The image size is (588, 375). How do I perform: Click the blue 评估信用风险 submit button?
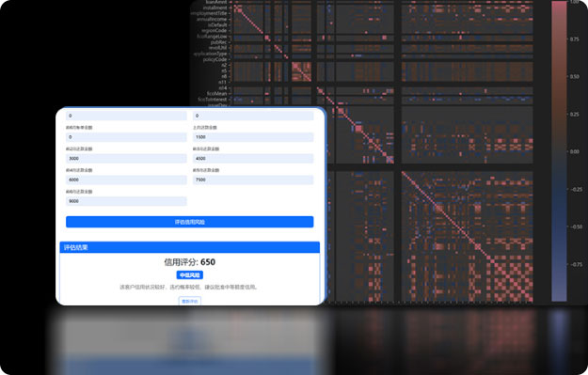tap(189, 222)
